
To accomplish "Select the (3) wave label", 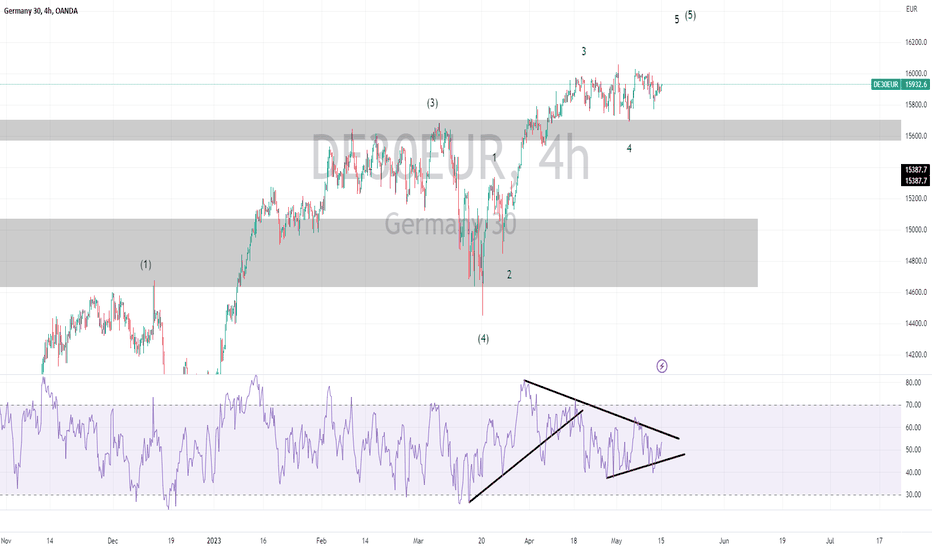I will [432, 103].
